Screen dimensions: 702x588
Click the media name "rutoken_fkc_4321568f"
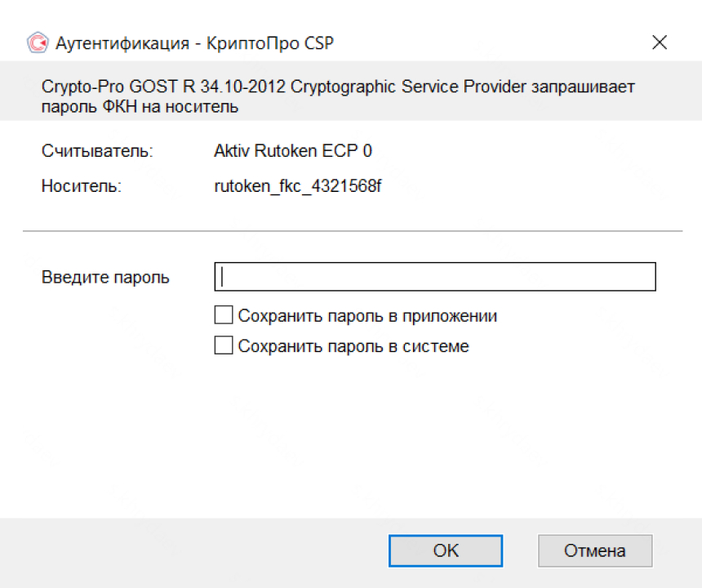click(x=298, y=186)
